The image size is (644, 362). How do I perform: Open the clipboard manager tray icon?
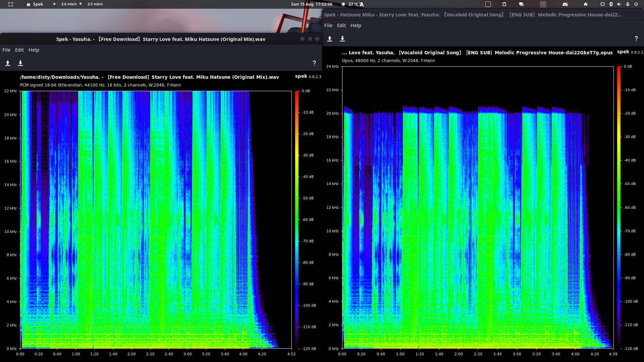(504, 4)
